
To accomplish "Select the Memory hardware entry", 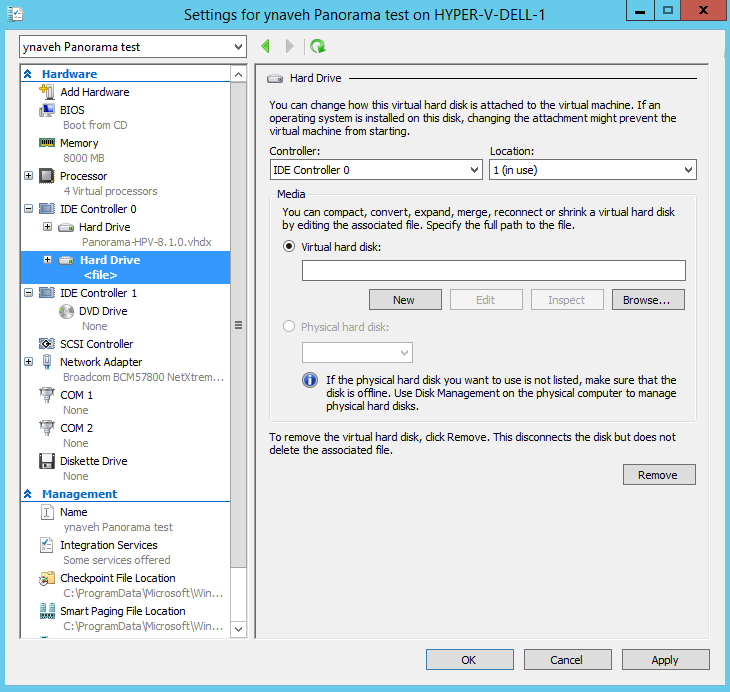I will pos(79,143).
